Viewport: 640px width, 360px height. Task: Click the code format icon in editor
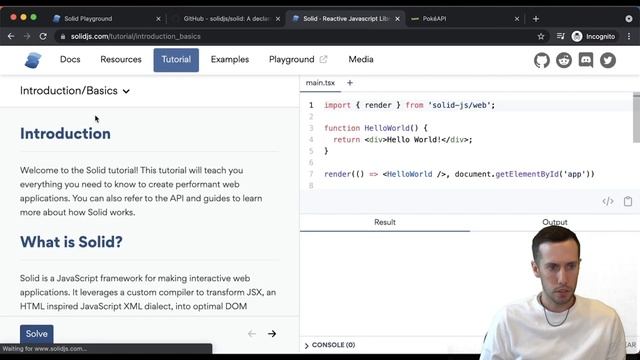608,201
